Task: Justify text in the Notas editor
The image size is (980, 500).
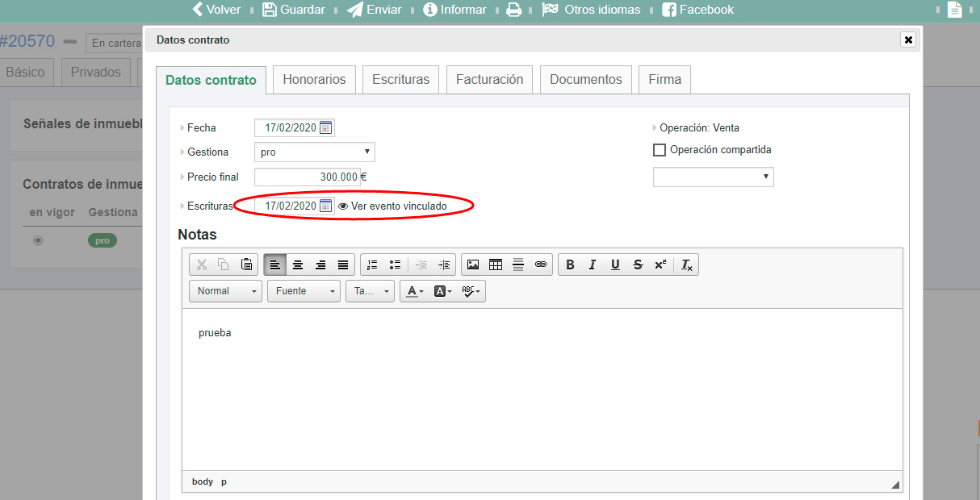Action: click(x=343, y=265)
